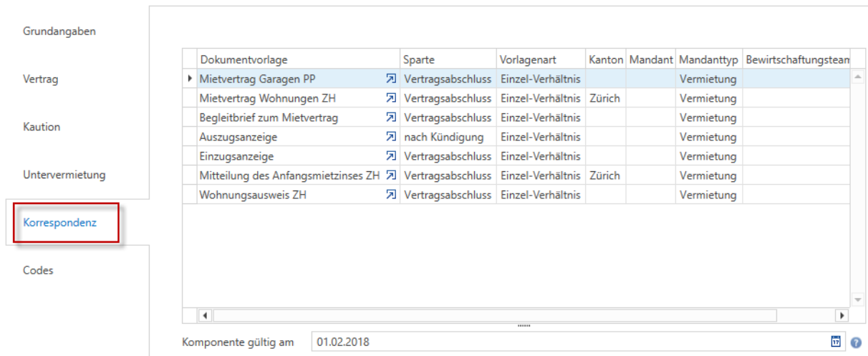
Task: Switch to the Grundangaben tab
Action: tap(59, 32)
